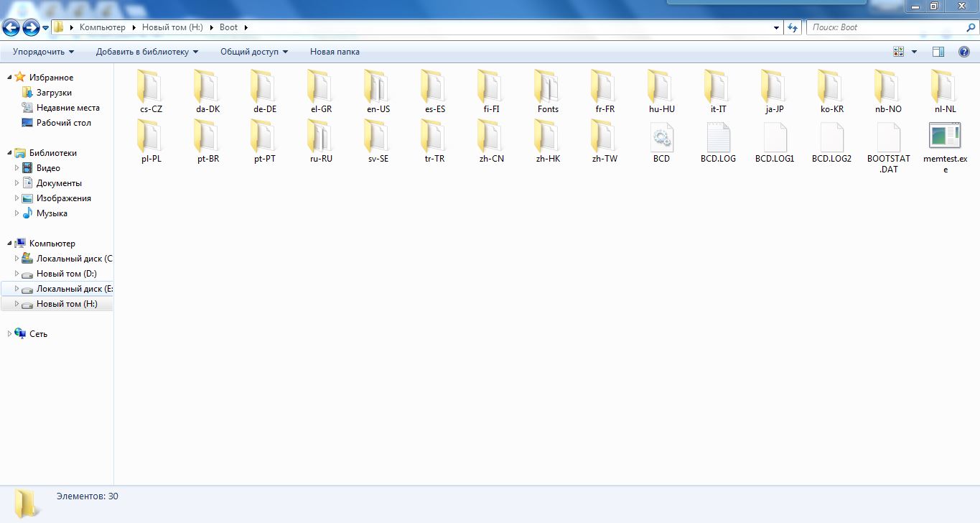Open the Упорядочить dropdown menu
The height and width of the screenshot is (523, 980).
point(44,52)
